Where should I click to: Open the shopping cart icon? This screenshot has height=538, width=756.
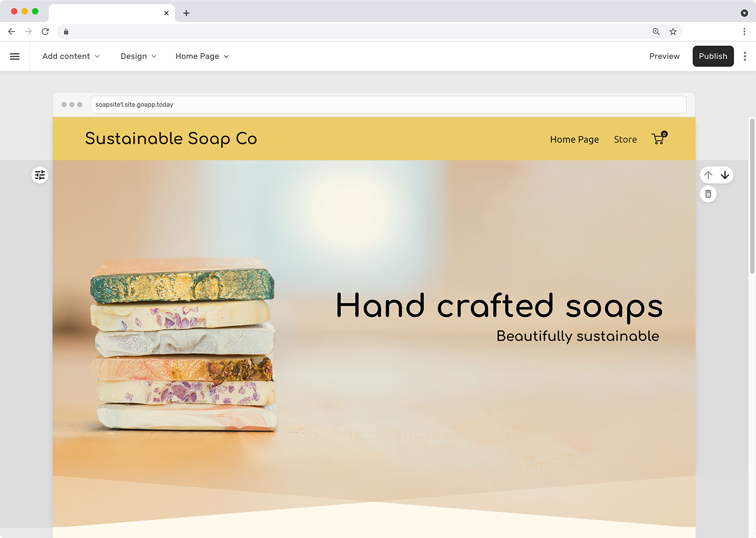[x=659, y=138]
